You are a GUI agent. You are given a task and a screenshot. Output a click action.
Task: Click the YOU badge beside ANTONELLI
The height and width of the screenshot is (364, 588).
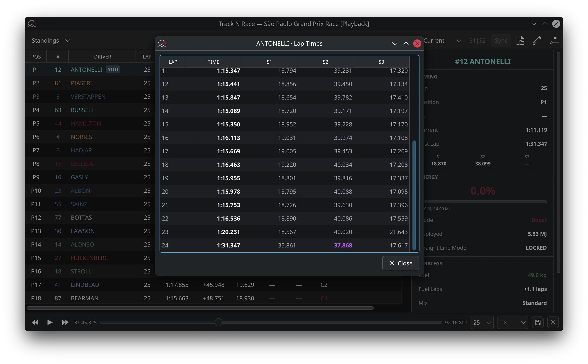[x=113, y=69]
